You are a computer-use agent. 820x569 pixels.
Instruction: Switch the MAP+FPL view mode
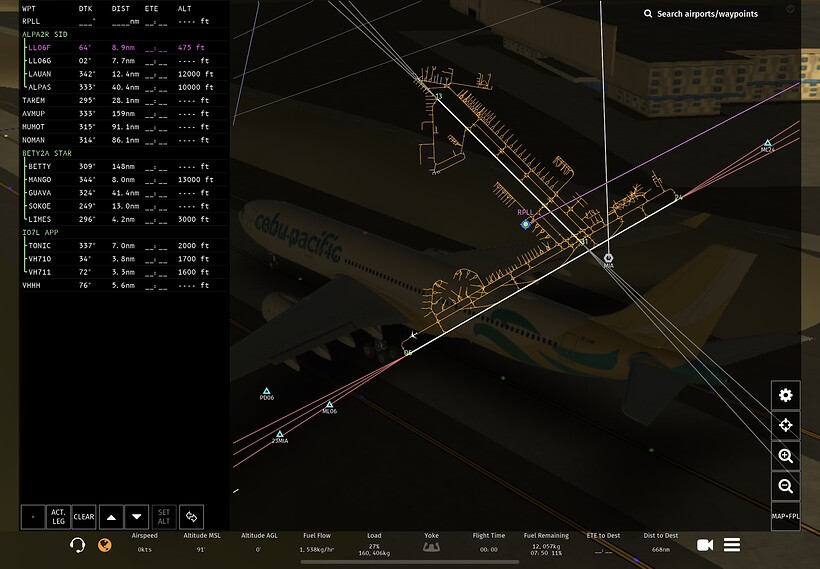point(785,516)
